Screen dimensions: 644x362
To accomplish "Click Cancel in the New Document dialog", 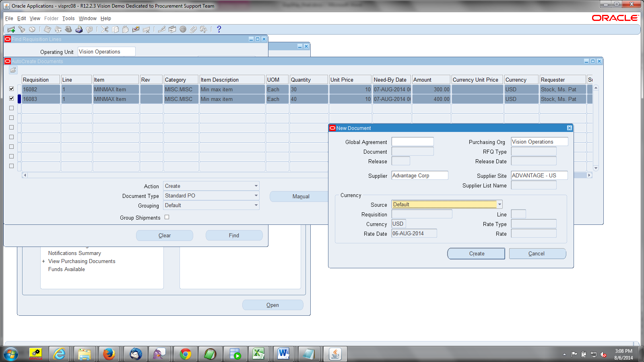I will click(537, 253).
